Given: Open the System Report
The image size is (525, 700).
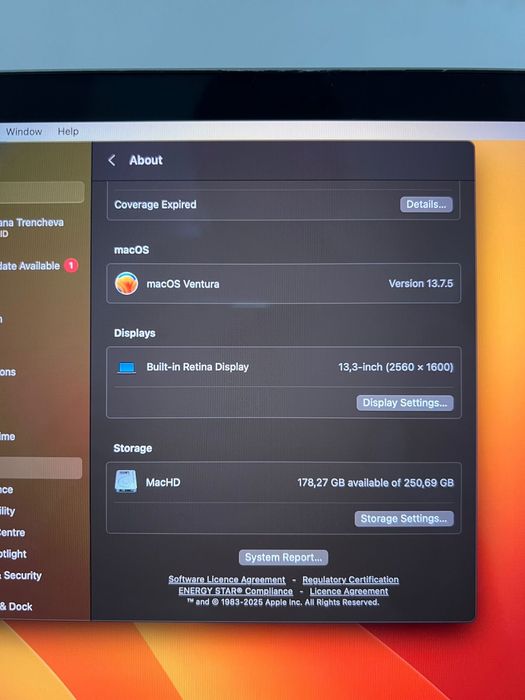Looking at the screenshot, I should (283, 558).
